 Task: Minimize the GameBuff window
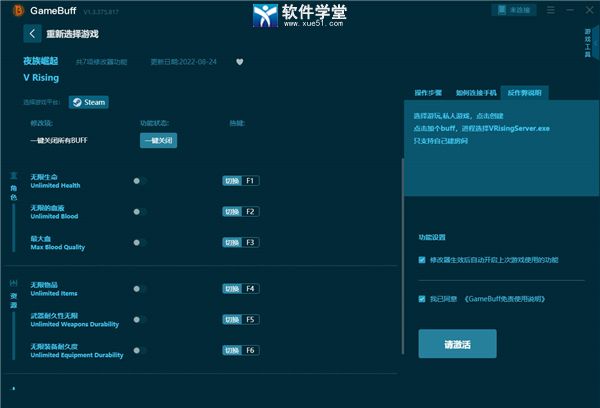click(570, 10)
